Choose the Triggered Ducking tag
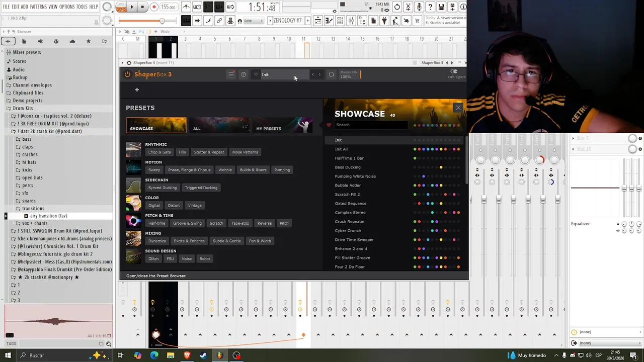The width and height of the screenshot is (644, 362). point(201,188)
